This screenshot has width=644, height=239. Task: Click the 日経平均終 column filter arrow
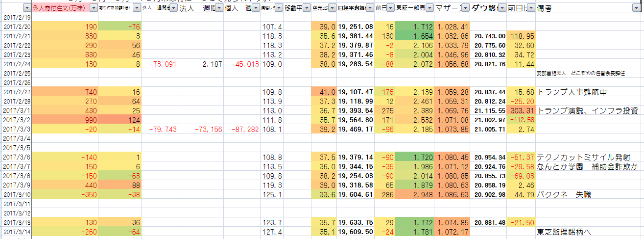coord(369,8)
